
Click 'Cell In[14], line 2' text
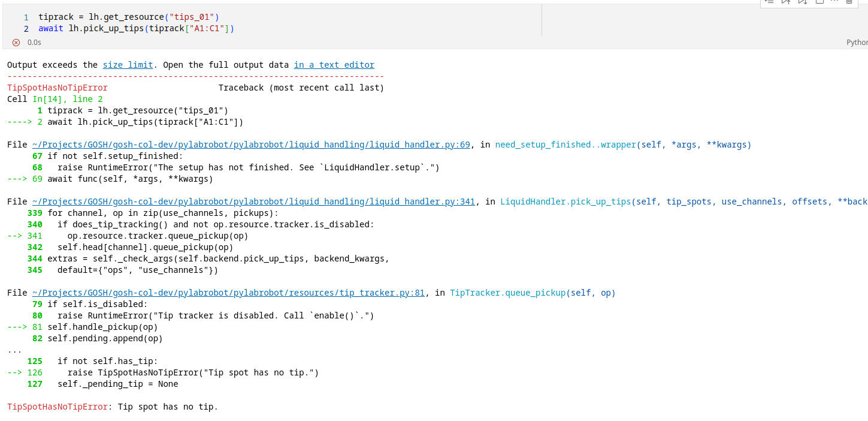point(55,99)
